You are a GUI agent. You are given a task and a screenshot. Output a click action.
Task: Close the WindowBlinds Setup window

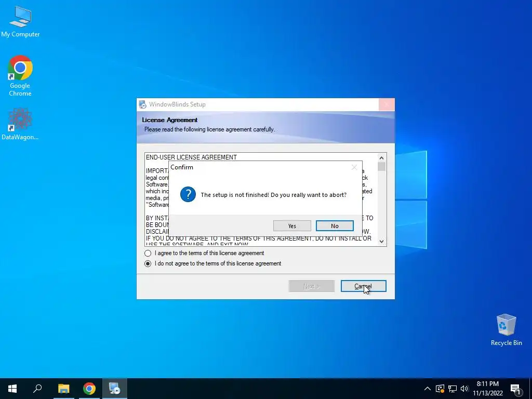coord(387,104)
